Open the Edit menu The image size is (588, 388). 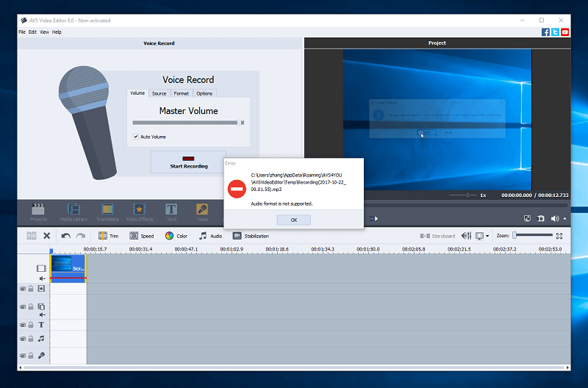point(32,32)
